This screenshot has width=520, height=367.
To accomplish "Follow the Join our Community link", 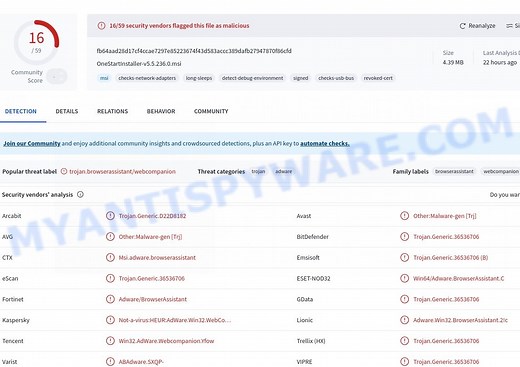I will [32, 144].
